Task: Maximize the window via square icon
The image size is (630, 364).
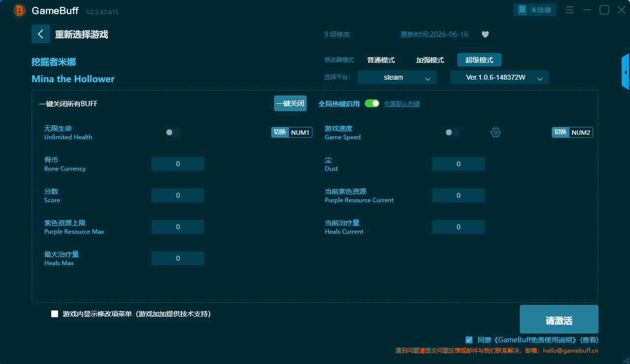Action: (x=604, y=10)
